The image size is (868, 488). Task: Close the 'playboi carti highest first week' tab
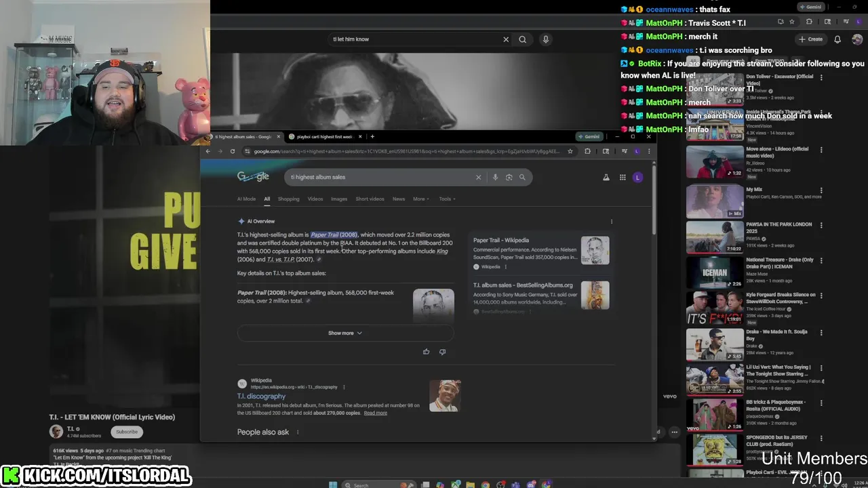tap(360, 136)
